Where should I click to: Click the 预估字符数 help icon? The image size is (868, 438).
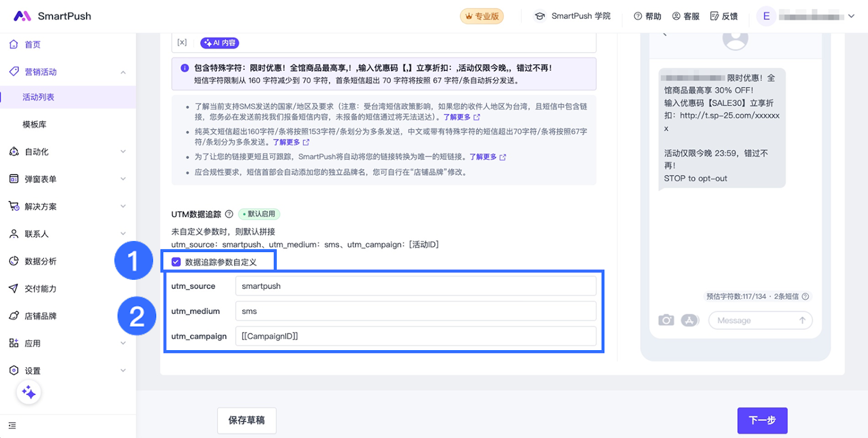click(805, 297)
